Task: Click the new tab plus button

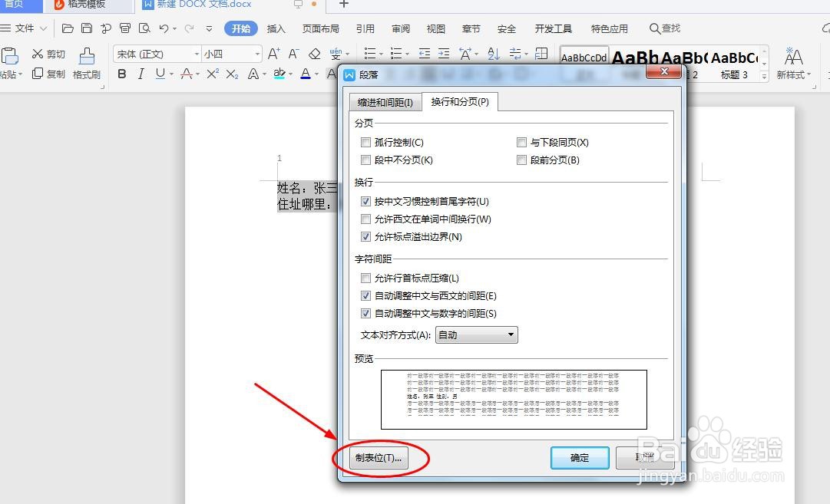Action: point(343,5)
